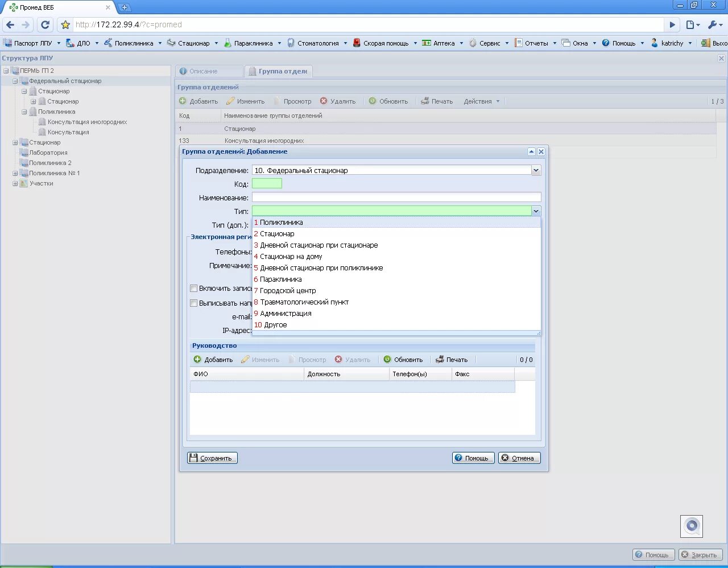The height and width of the screenshot is (568, 728).
Task: Toggle Включить запись checkbox
Action: (x=193, y=289)
